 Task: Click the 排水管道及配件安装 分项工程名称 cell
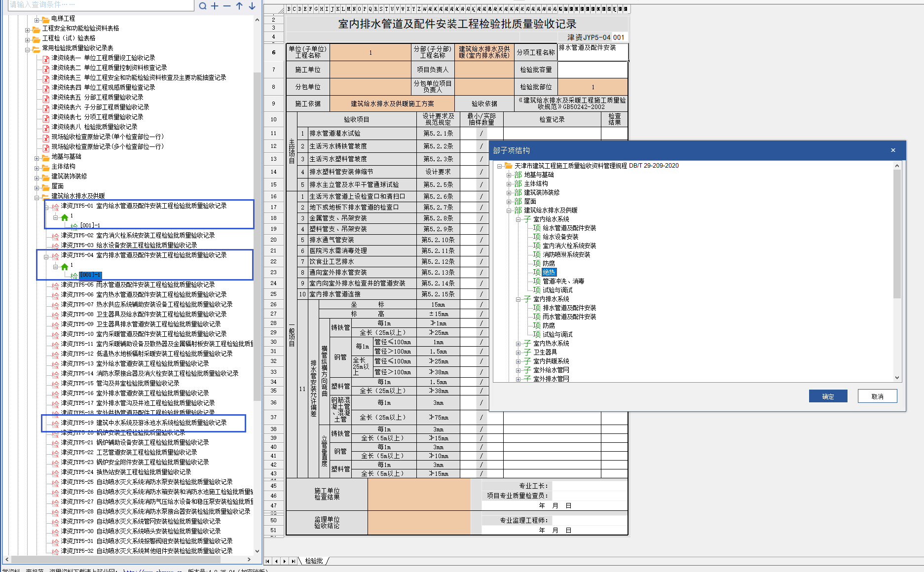[x=592, y=52]
